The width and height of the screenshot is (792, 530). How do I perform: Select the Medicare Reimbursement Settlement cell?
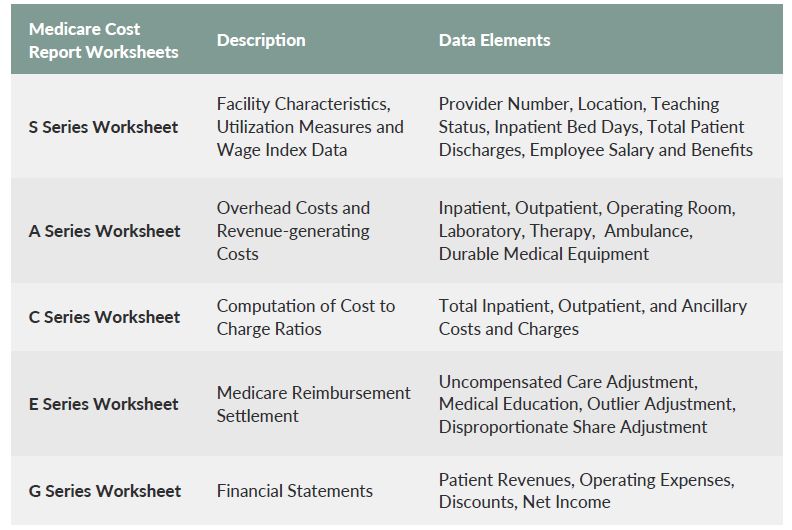tap(314, 404)
